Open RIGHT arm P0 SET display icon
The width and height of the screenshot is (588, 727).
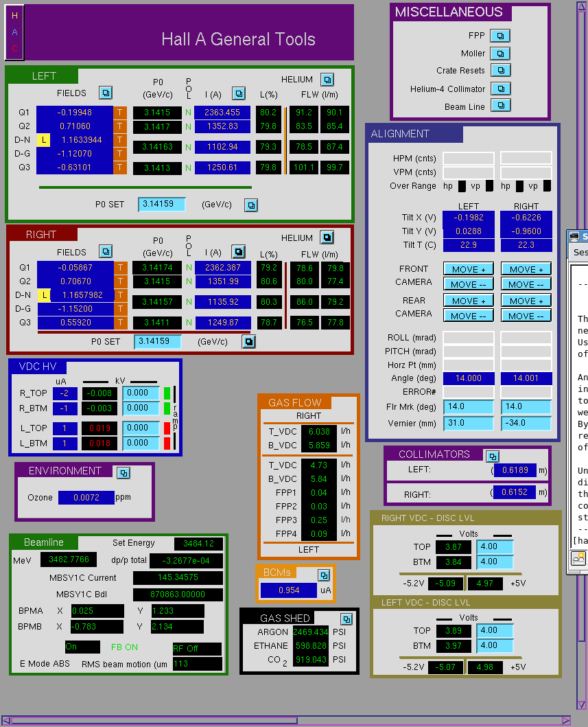pyautogui.click(x=249, y=342)
